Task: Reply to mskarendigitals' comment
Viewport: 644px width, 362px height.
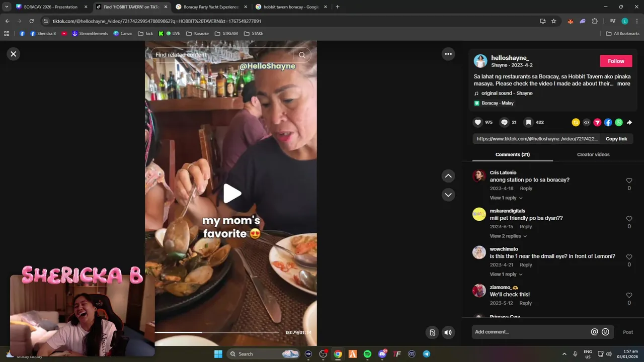Action: point(526,227)
